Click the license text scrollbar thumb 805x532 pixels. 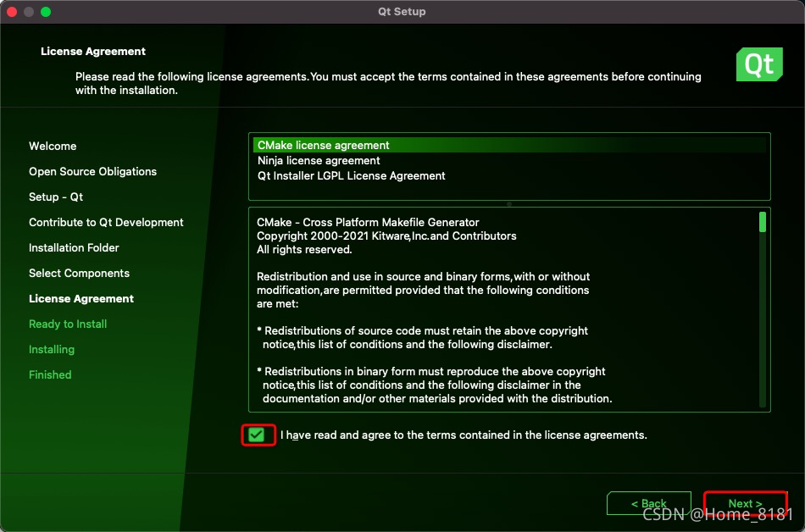point(763,222)
